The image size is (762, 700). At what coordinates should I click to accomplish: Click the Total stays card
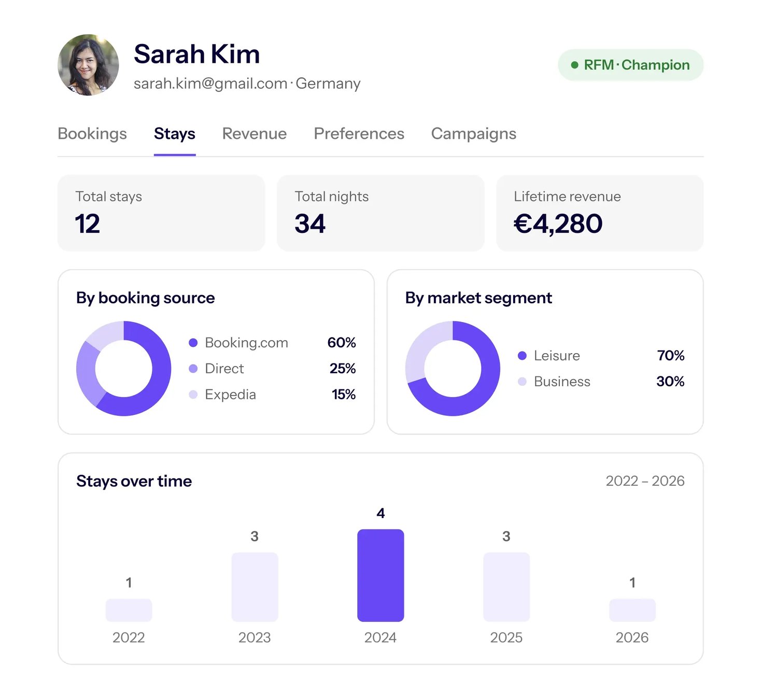click(x=161, y=213)
